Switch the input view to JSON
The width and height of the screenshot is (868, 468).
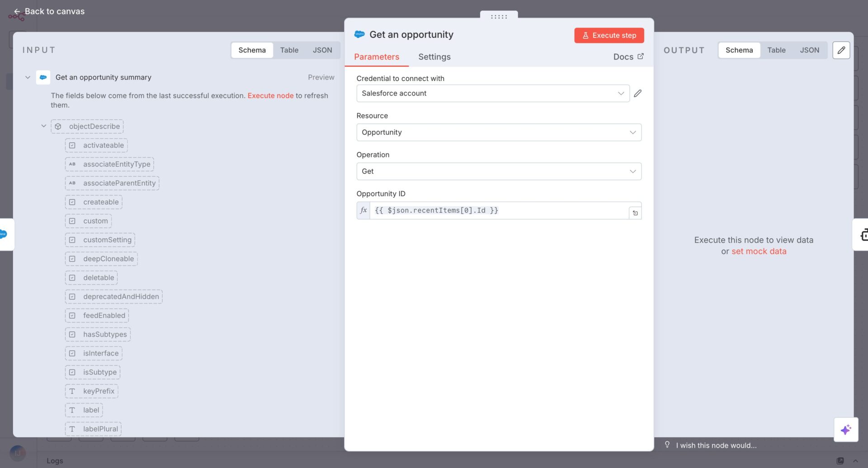pyautogui.click(x=322, y=50)
